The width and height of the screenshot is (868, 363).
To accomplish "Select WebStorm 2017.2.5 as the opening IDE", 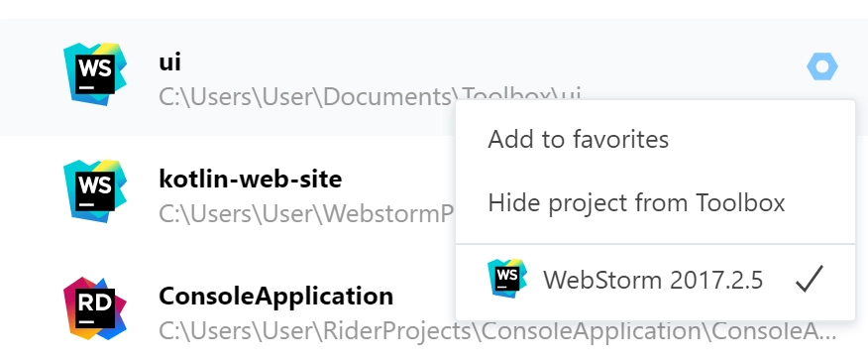I will pyautogui.click(x=655, y=280).
